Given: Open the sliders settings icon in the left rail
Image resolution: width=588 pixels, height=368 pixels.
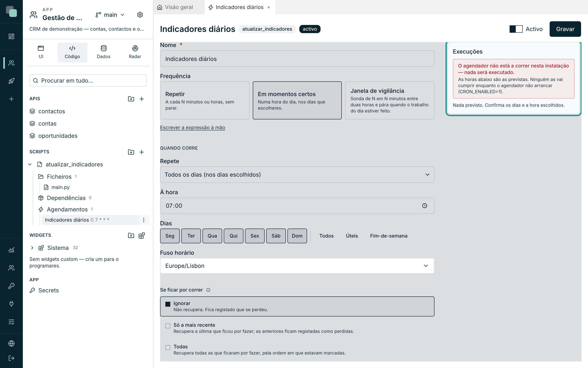Looking at the screenshot, I should (11, 322).
